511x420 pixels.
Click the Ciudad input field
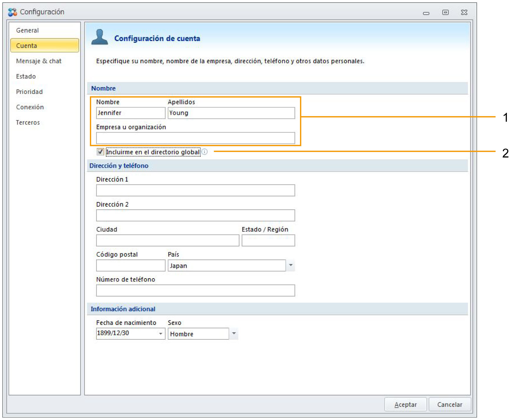coord(168,240)
